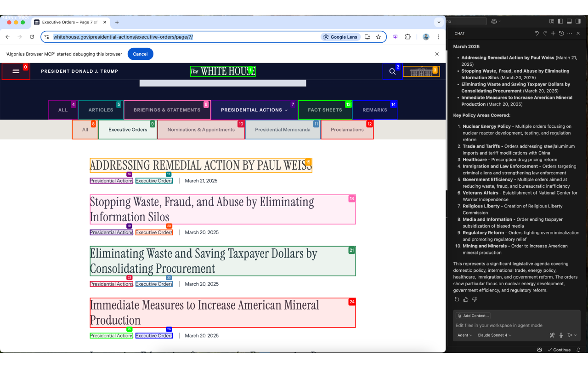Open the REMARKS tab

point(375,110)
